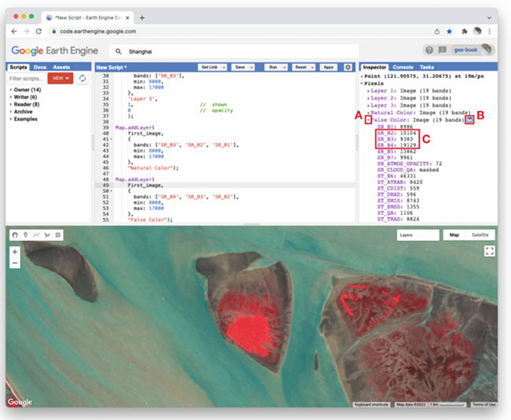Zoom out on the map
The width and height of the screenshot is (511, 420).
15,263
